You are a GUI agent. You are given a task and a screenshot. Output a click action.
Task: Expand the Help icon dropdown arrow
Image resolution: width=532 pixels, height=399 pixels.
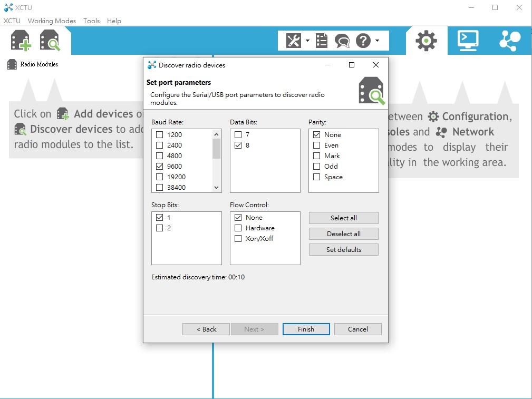(377, 41)
